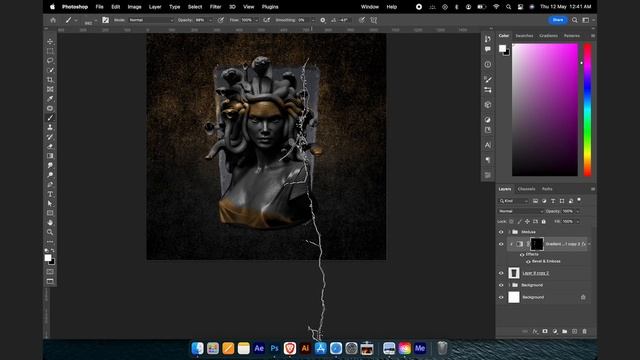Screen dimensions: 640x360
Task: Pick a color in the color field
Action: [545, 110]
